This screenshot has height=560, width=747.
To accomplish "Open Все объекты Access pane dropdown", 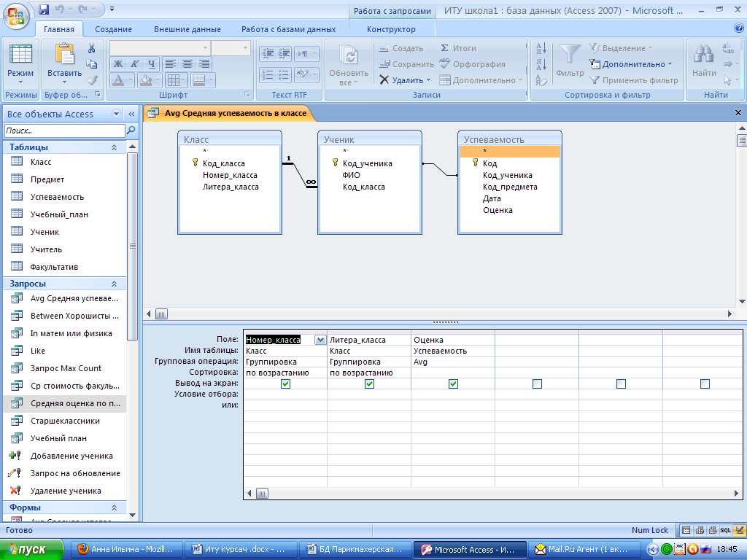I will pyautogui.click(x=116, y=113).
